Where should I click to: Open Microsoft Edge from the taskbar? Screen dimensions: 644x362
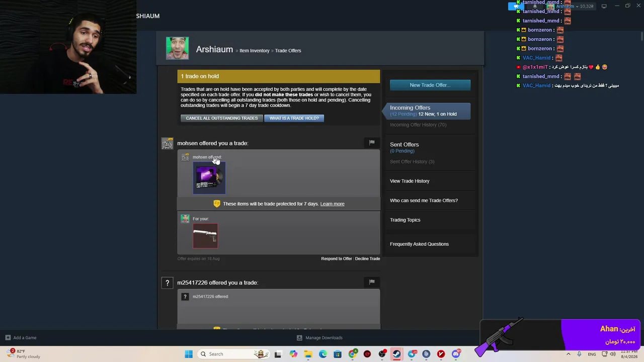pyautogui.click(x=323, y=354)
